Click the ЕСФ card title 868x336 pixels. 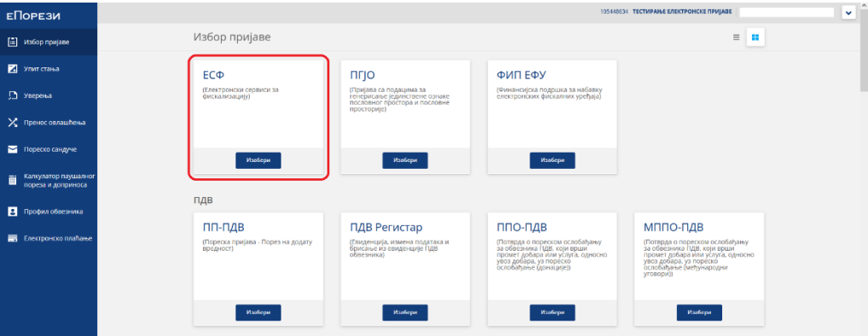[x=213, y=75]
